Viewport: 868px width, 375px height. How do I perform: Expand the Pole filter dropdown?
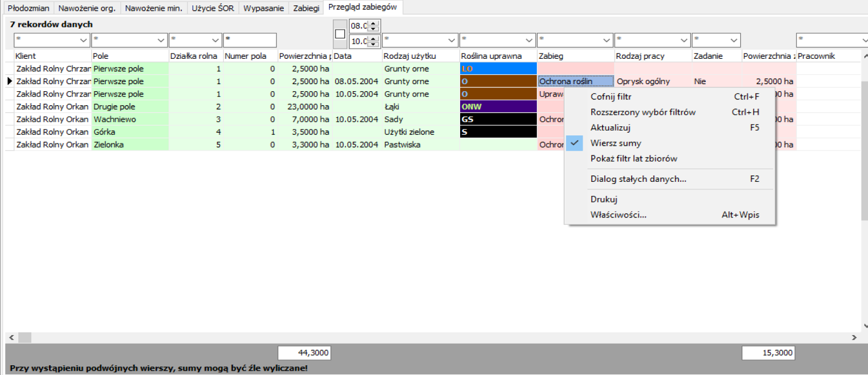tap(161, 40)
